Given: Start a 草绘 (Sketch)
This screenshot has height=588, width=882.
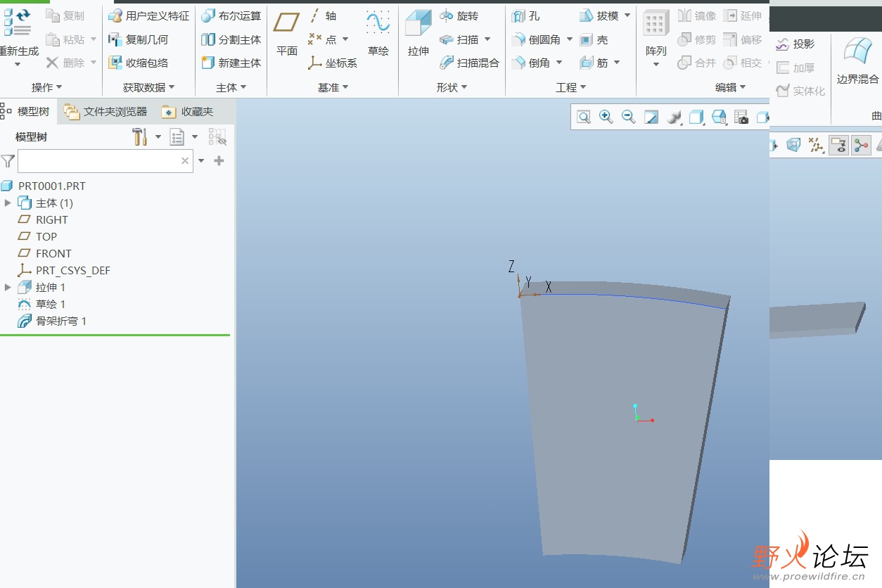Looking at the screenshot, I should click(x=378, y=33).
